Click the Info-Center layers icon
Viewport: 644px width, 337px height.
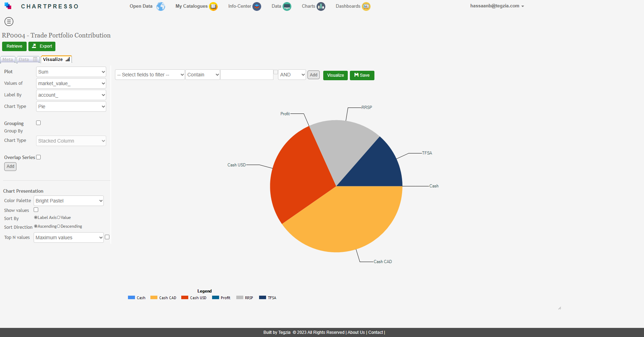pos(257,6)
